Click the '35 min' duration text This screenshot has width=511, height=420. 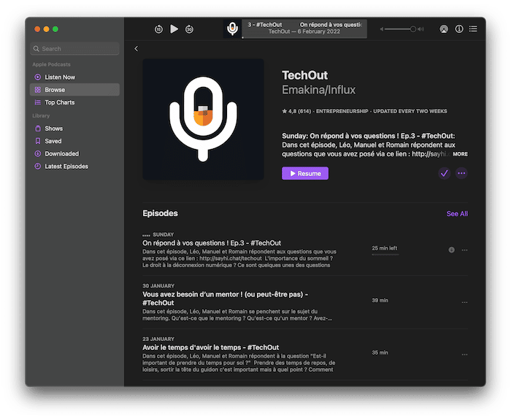(x=380, y=353)
